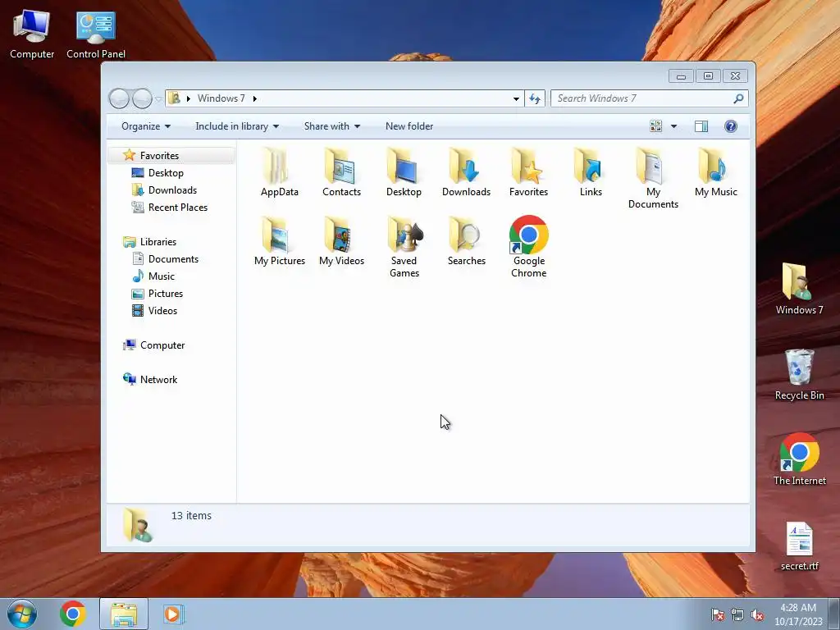Launch Chrome from the taskbar

coord(73,614)
